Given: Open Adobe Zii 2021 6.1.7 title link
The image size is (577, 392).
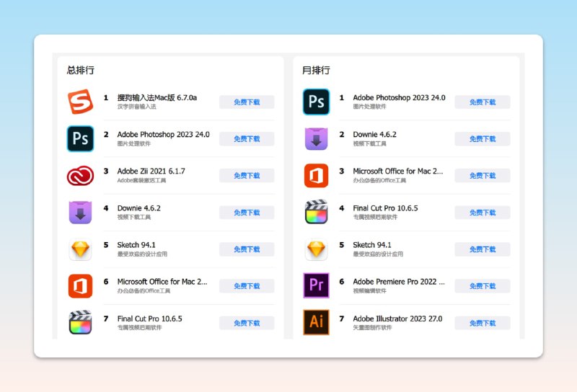Looking at the screenshot, I should 151,171.
